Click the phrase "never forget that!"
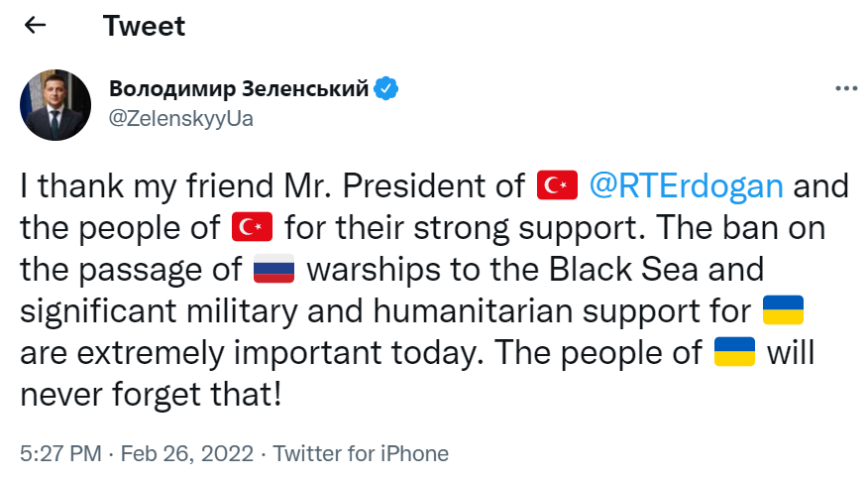This screenshot has width=868, height=482. tap(152, 395)
